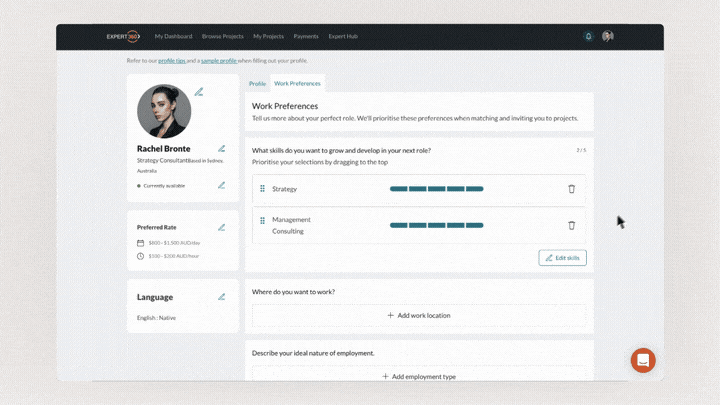The width and height of the screenshot is (720, 405).
Task: Open the sample profile link
Action: pos(219,61)
